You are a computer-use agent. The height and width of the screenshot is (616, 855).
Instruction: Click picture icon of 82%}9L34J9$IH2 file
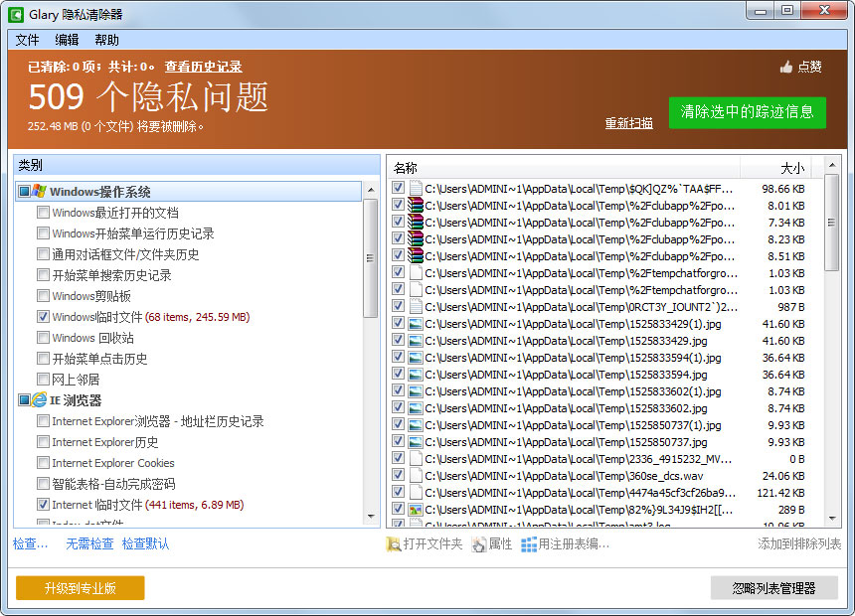coord(416,510)
